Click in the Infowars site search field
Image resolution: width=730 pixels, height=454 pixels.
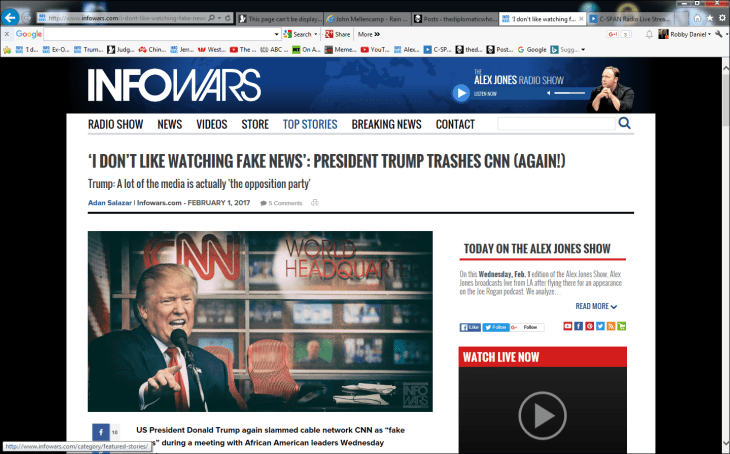(556, 123)
